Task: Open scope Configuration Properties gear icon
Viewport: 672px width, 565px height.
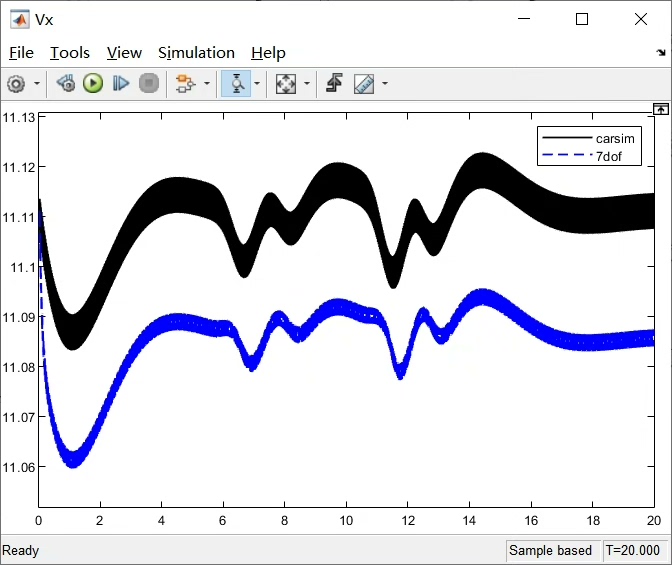Action: click(x=16, y=84)
